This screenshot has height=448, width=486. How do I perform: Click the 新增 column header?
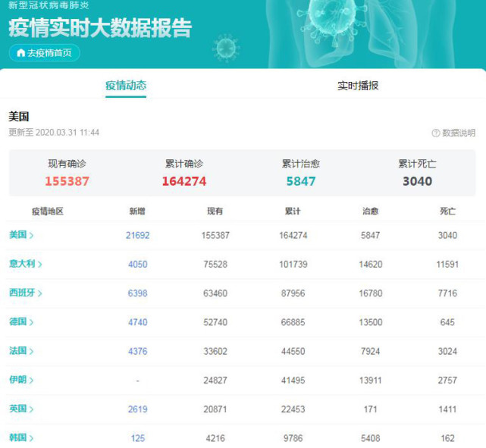click(x=137, y=211)
